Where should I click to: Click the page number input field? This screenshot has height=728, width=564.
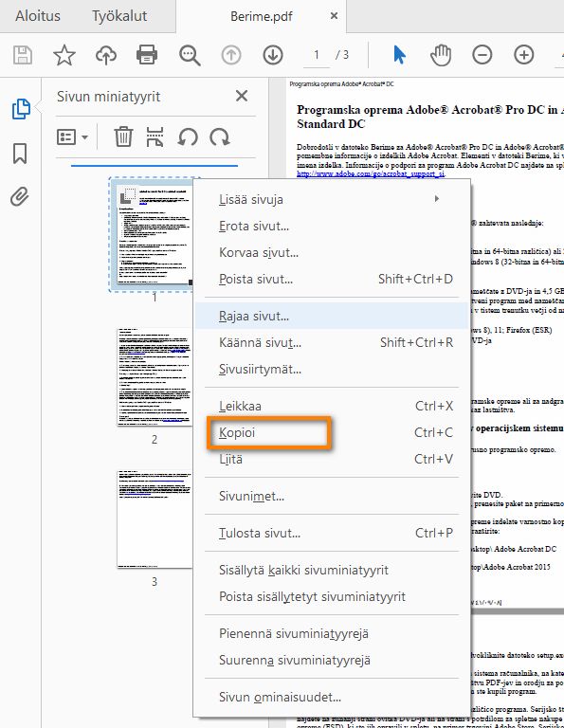pyautogui.click(x=316, y=55)
